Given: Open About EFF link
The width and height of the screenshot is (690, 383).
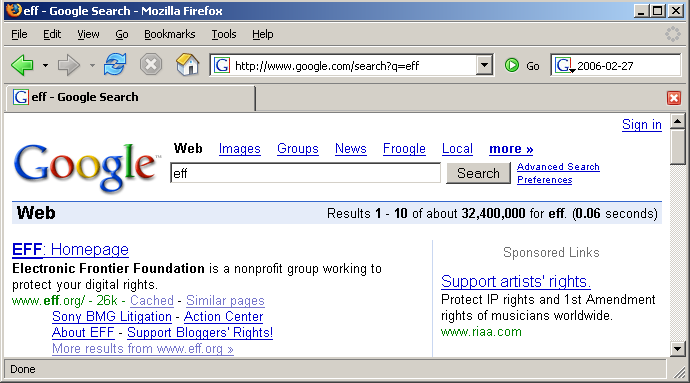Looking at the screenshot, I should [83, 332].
